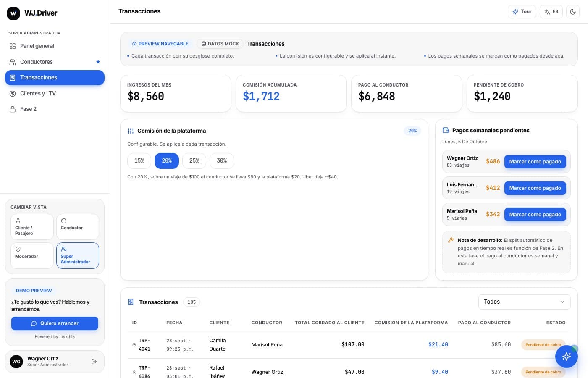
Task: Click the Comisión acumulada value $1,712
Action: [261, 96]
